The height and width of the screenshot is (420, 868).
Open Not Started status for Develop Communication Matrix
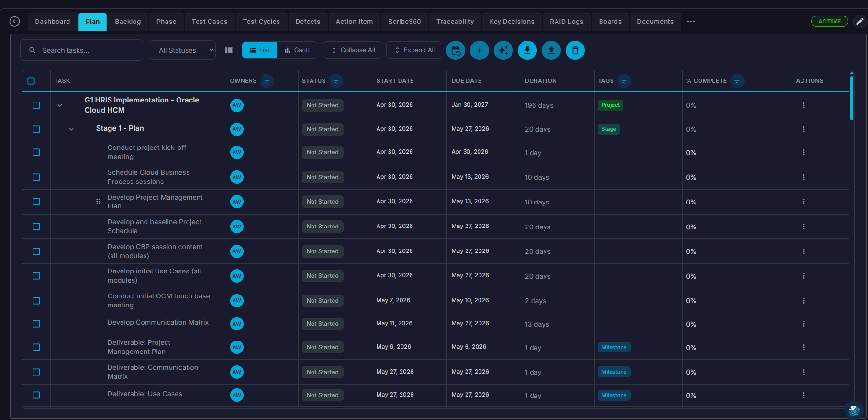click(x=323, y=324)
